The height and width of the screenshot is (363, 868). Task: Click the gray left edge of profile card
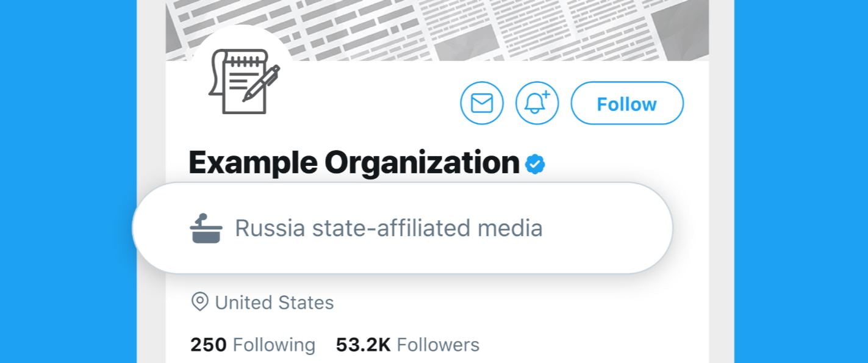(151, 122)
